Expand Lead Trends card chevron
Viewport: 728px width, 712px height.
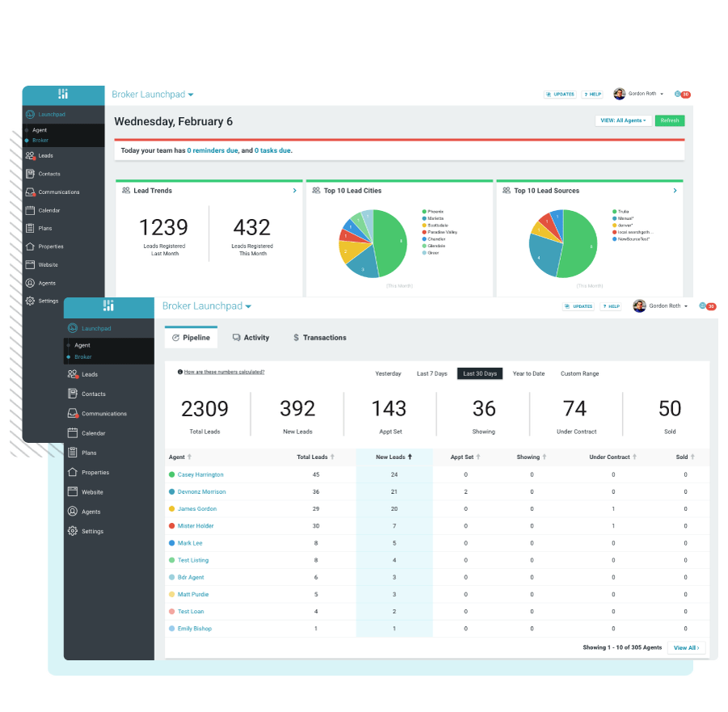(x=294, y=191)
